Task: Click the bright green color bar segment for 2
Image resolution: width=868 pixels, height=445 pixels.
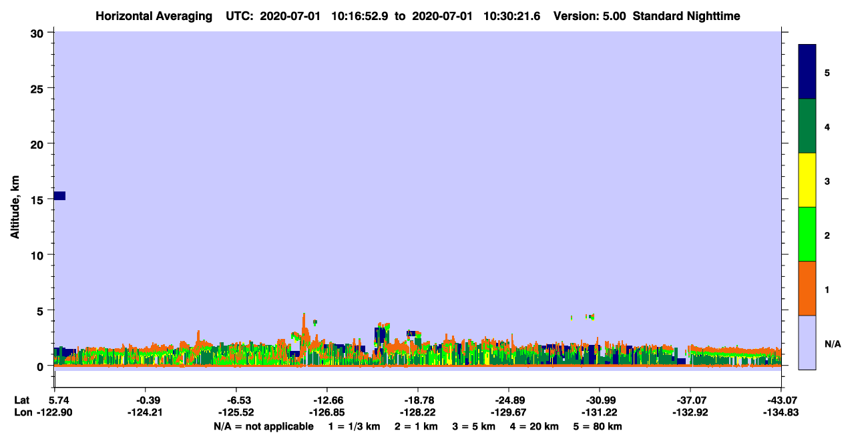Action: pos(807,234)
